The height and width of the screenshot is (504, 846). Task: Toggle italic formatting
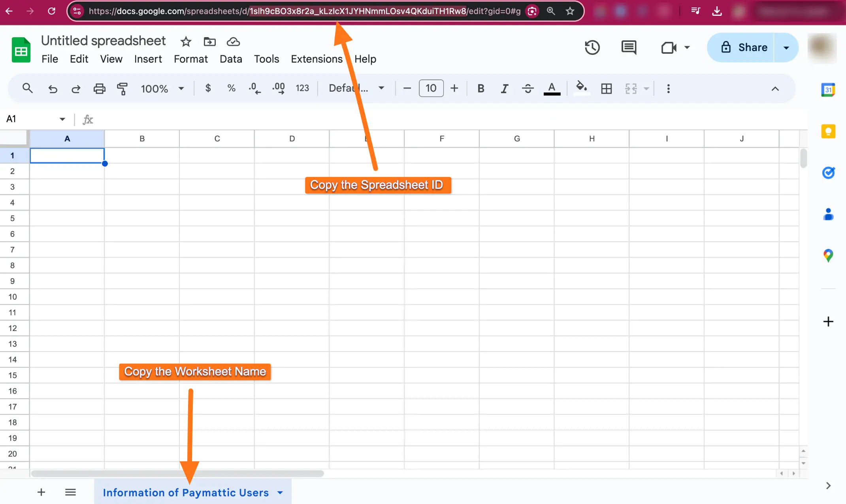(504, 88)
